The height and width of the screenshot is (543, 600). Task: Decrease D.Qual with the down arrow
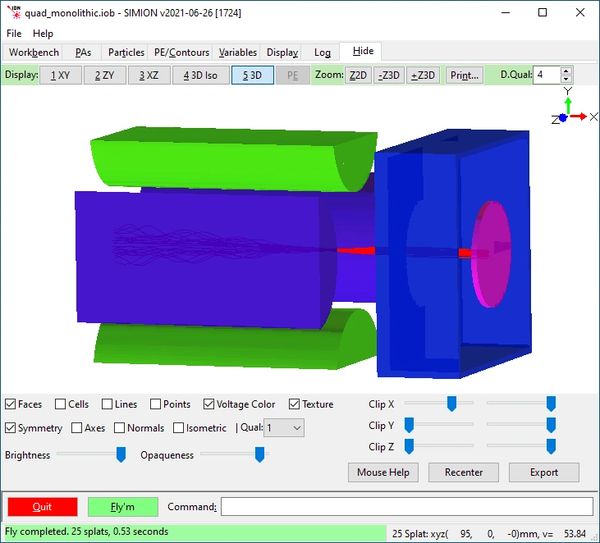point(566,79)
